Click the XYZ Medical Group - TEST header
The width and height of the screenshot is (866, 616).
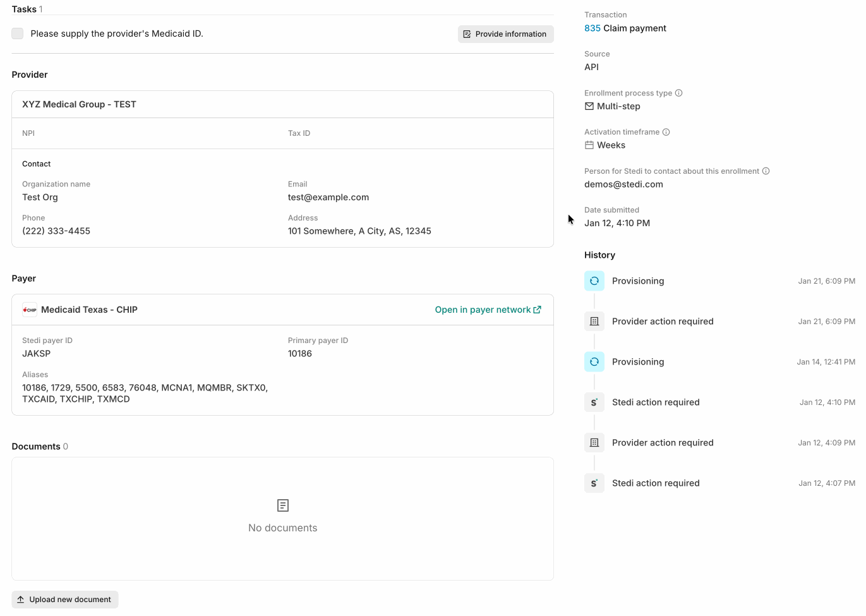coord(79,104)
